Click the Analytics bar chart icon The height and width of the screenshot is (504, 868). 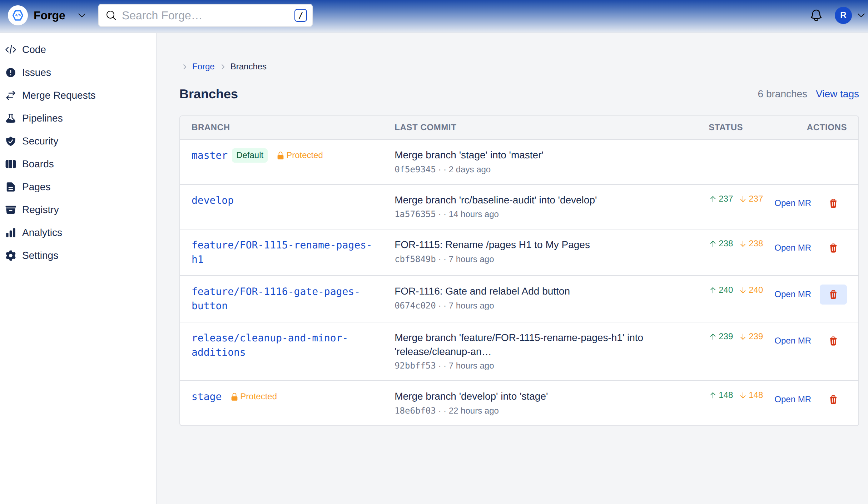11,233
